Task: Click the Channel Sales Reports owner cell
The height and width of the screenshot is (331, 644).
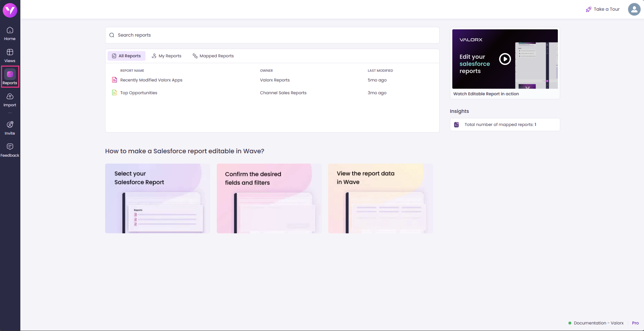Action: click(x=283, y=93)
